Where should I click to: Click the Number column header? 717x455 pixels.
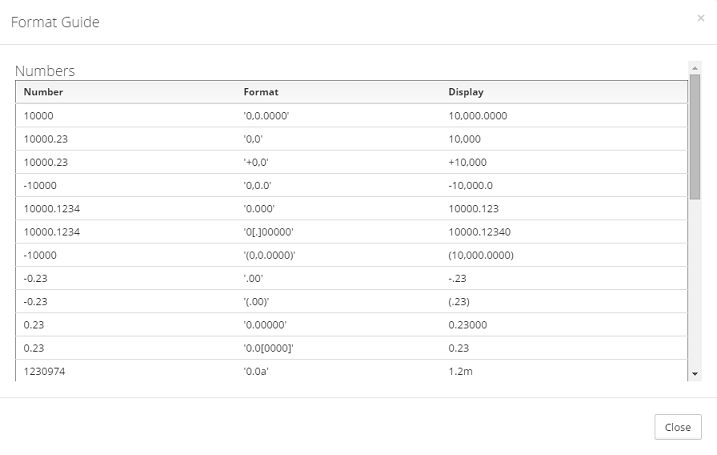click(43, 92)
